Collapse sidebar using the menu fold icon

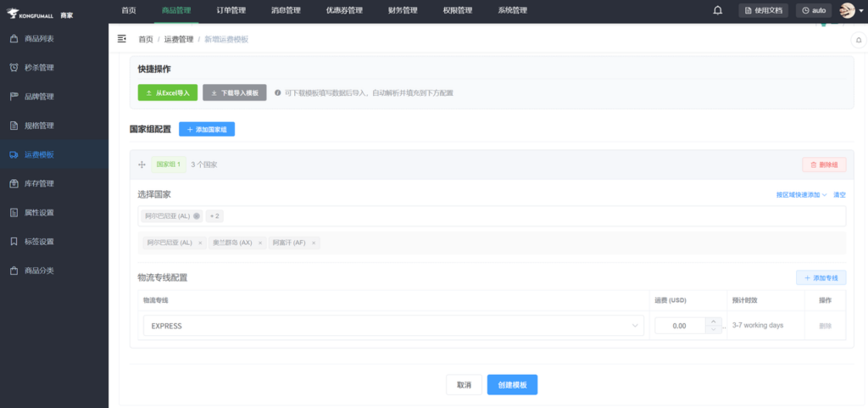click(122, 39)
